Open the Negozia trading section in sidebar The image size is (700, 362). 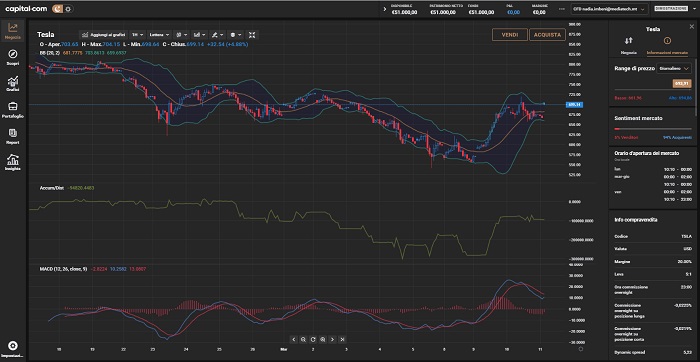click(x=12, y=31)
